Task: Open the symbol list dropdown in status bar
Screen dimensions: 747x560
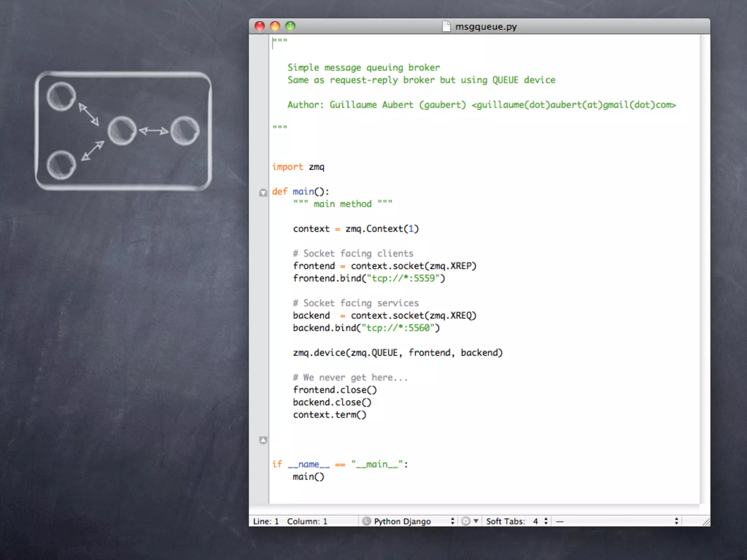Action: [616, 521]
